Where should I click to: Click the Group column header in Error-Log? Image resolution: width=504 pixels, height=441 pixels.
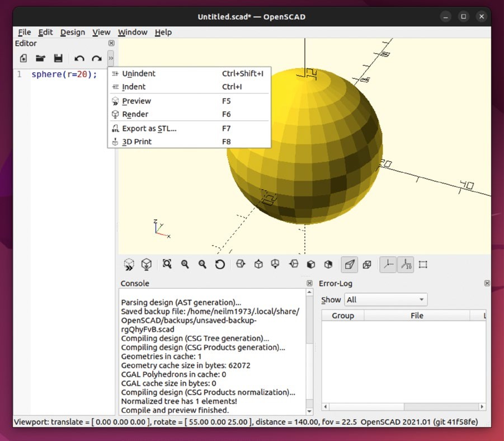343,316
